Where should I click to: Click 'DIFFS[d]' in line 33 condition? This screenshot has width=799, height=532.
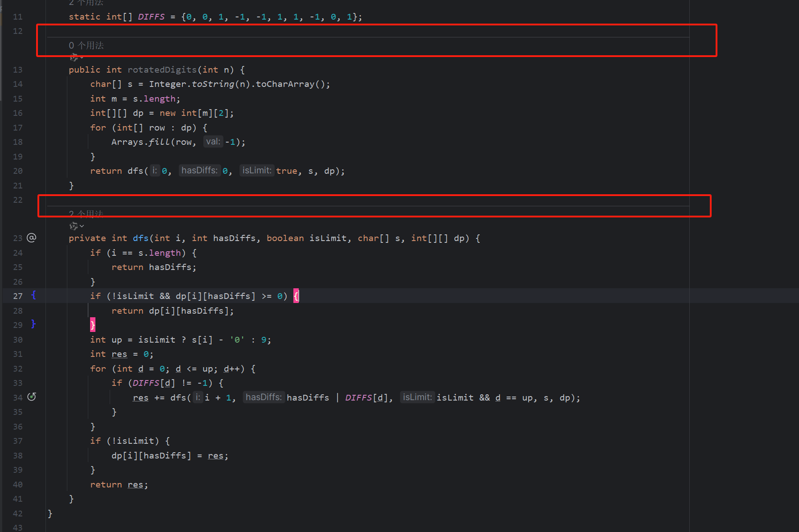pyautogui.click(x=154, y=383)
